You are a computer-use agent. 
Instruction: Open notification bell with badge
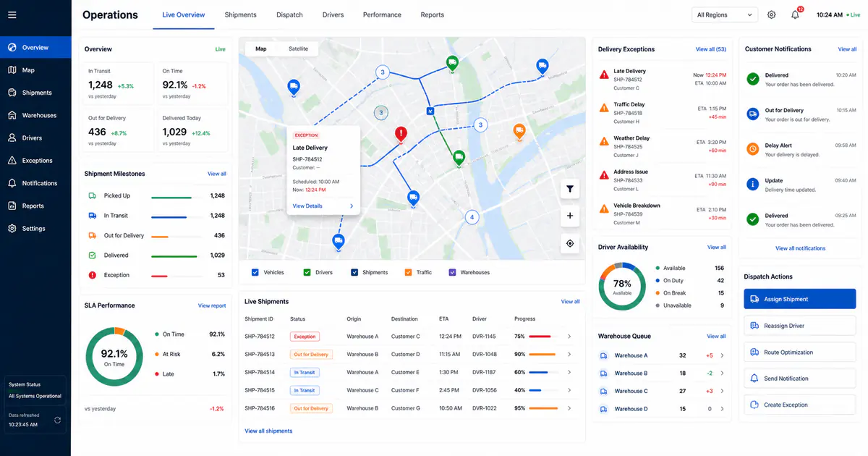pyautogui.click(x=796, y=14)
